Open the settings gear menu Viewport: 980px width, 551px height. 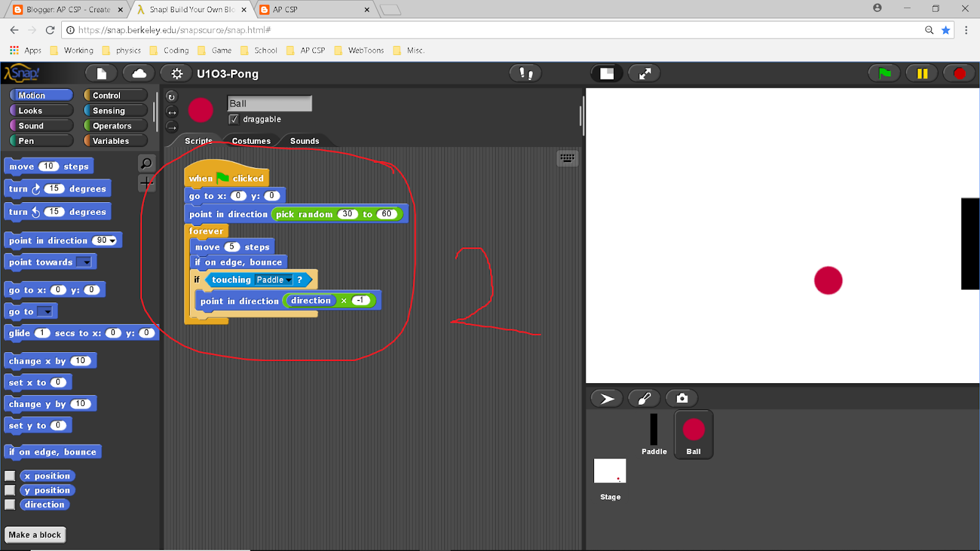(176, 73)
